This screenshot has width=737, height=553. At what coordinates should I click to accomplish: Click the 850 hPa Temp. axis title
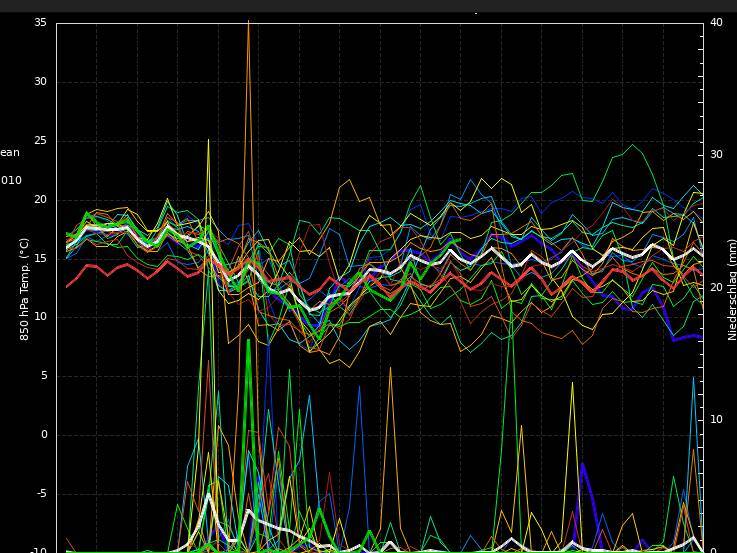(25, 289)
